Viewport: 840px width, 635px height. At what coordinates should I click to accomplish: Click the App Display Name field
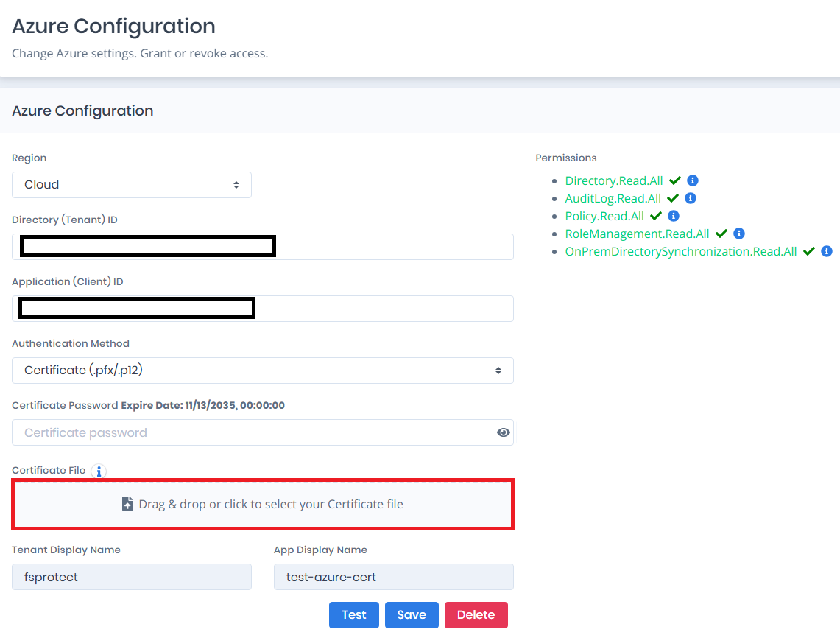(x=393, y=577)
